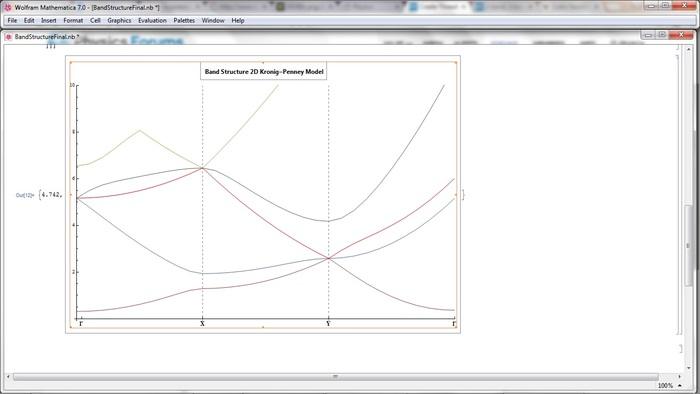Open the Help menu
Viewport: 700px width, 394px height.
coord(238,21)
